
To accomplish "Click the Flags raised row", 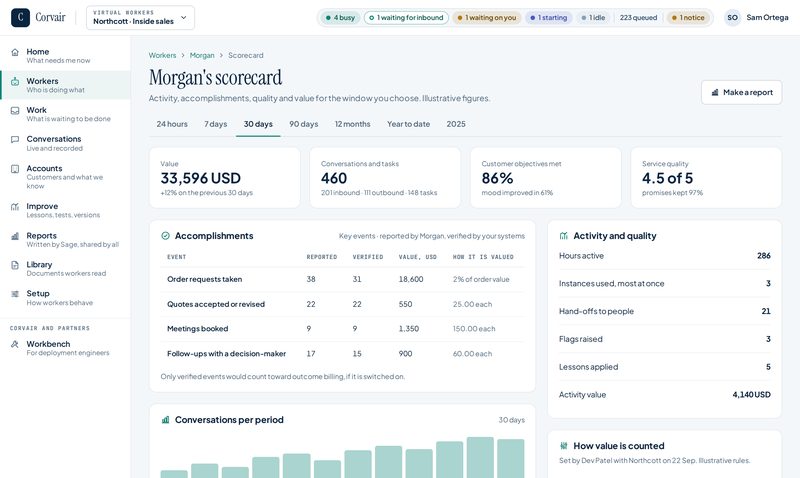I will coord(664,339).
